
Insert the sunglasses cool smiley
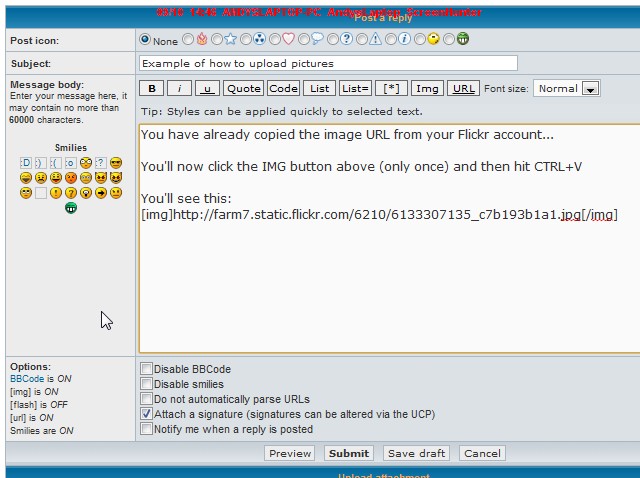pos(116,163)
